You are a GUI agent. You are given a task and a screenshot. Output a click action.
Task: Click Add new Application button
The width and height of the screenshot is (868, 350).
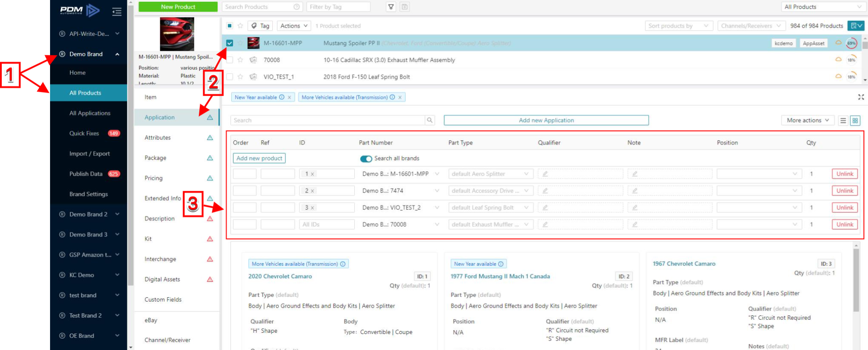point(546,120)
